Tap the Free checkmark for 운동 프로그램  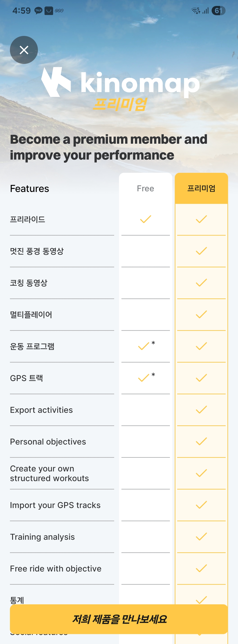[x=144, y=346]
